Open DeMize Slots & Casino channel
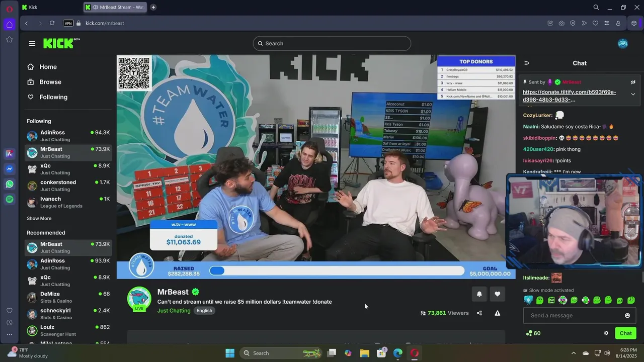 click(68, 297)
